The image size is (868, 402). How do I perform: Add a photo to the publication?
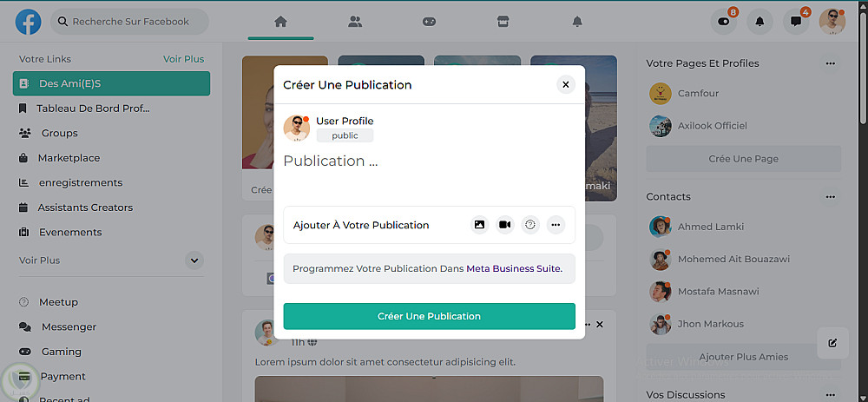point(479,225)
